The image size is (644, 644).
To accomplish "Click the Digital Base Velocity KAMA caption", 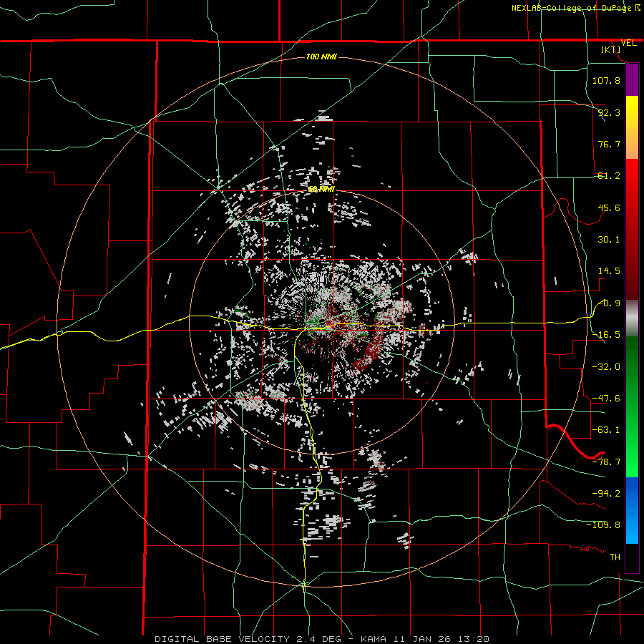I will pyautogui.click(x=321, y=639).
